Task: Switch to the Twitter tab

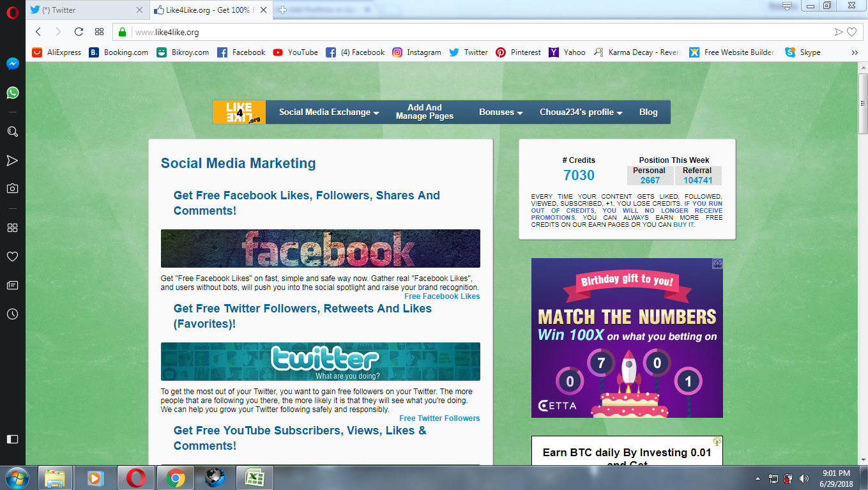Action: click(x=88, y=10)
